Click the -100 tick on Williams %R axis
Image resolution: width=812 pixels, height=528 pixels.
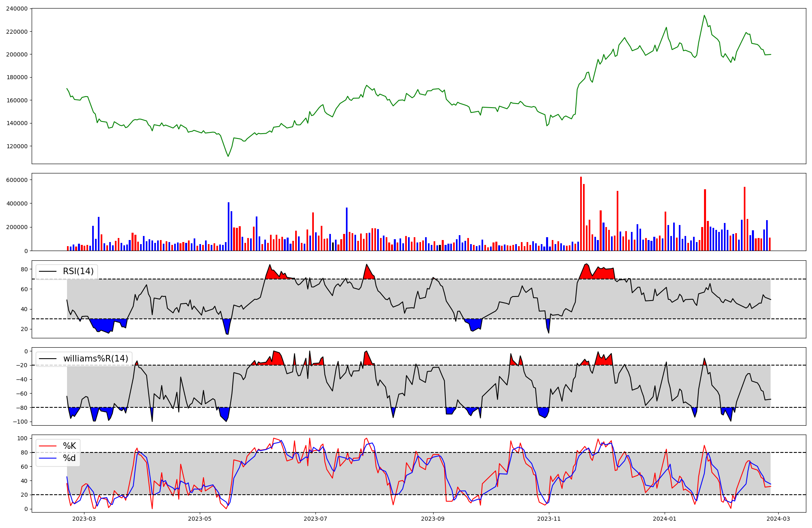coord(19,422)
